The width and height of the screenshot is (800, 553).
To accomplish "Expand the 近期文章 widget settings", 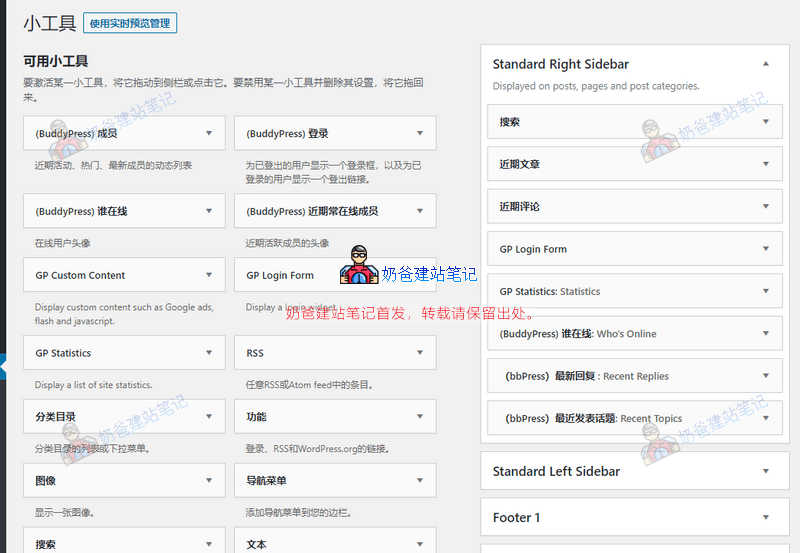I will [766, 164].
